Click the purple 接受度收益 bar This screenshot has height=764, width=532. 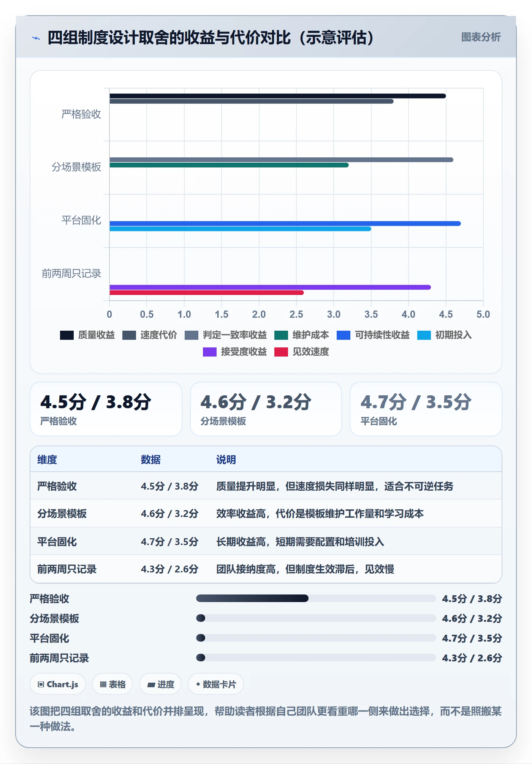pos(270,287)
